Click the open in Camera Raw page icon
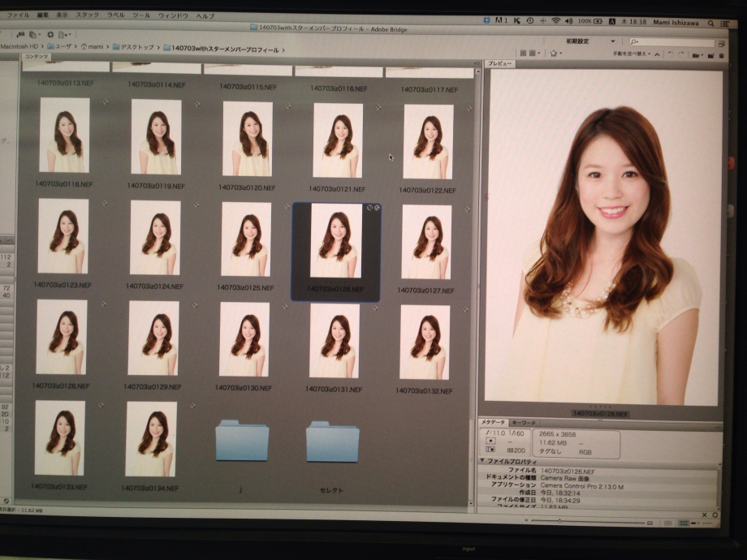Screen dimensions: 747x560 62,35
